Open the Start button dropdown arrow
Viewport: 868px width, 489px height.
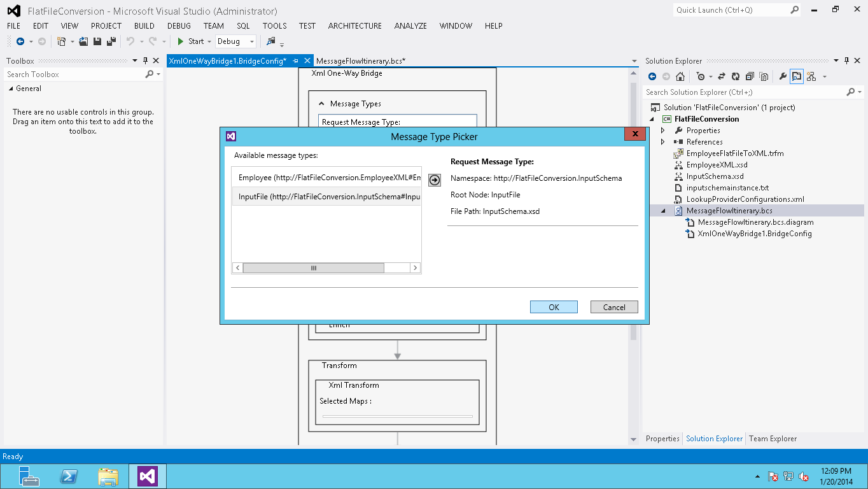tap(209, 41)
